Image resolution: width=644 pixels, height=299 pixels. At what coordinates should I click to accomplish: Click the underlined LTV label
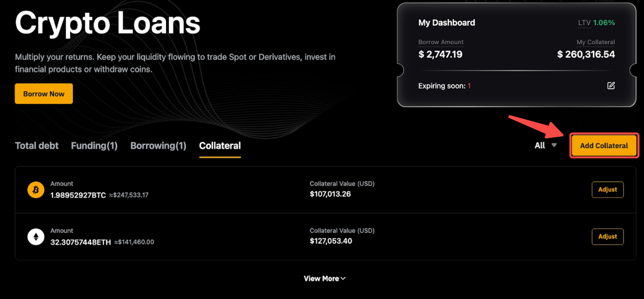coord(584,23)
